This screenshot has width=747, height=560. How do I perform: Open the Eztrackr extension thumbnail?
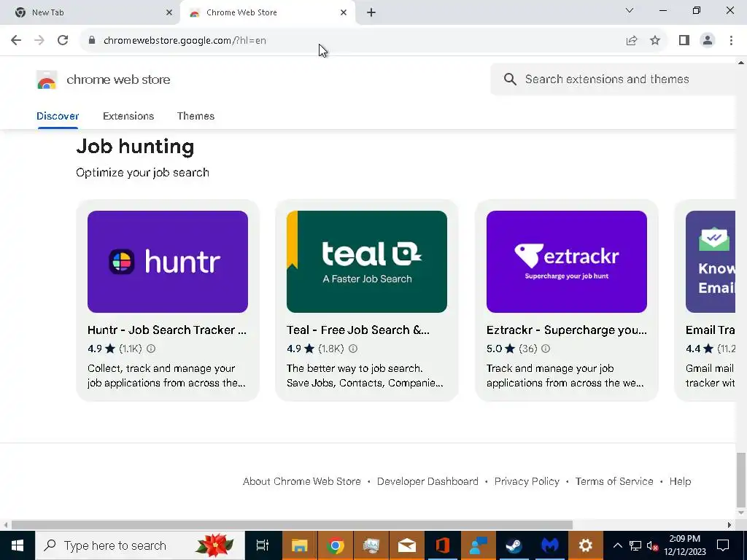[x=566, y=262]
